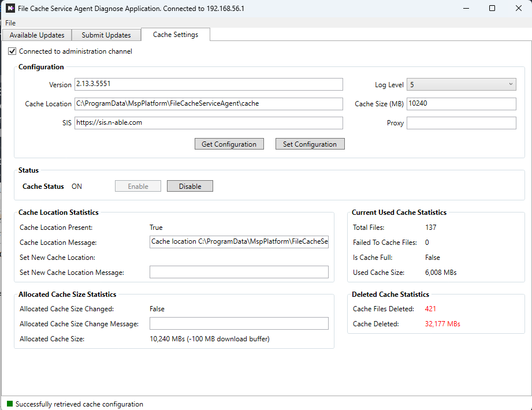Viewport: 532px width, 410px height.
Task: Click Set New Cache Location Message field
Action: (x=239, y=272)
